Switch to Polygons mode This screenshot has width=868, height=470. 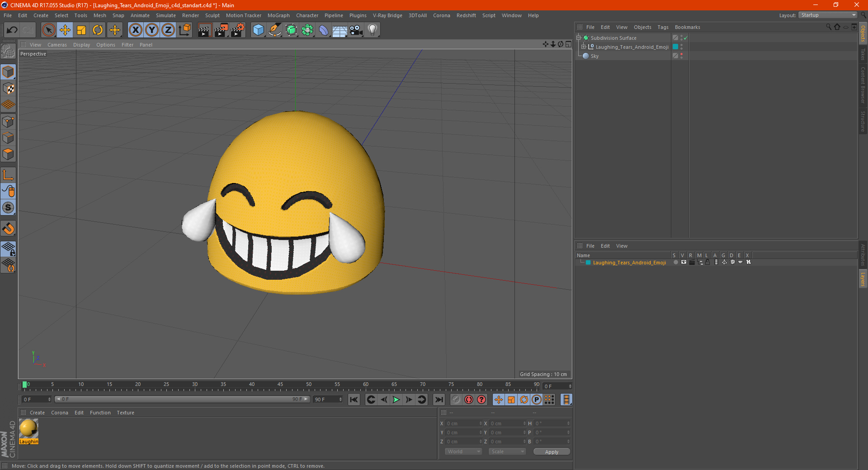[x=9, y=154]
